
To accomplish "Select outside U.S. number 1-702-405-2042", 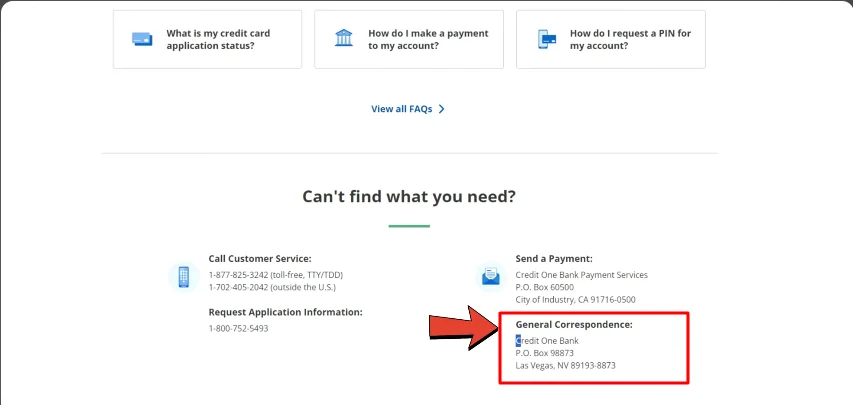I will click(238, 287).
